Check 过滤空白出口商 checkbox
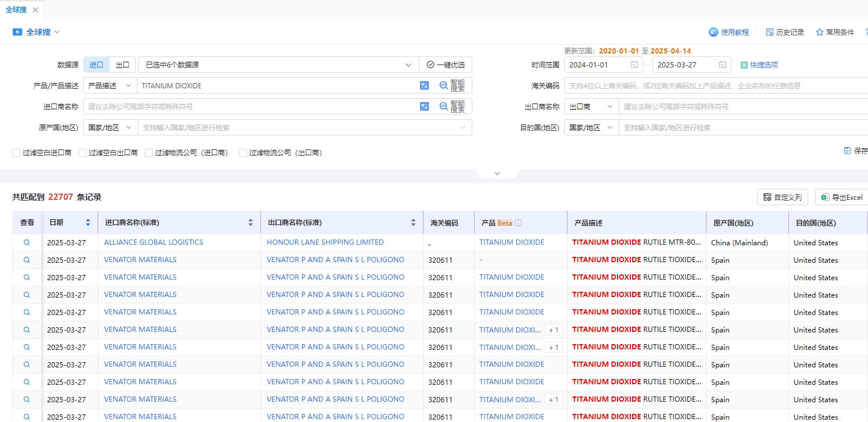The height and width of the screenshot is (422, 868). point(83,153)
